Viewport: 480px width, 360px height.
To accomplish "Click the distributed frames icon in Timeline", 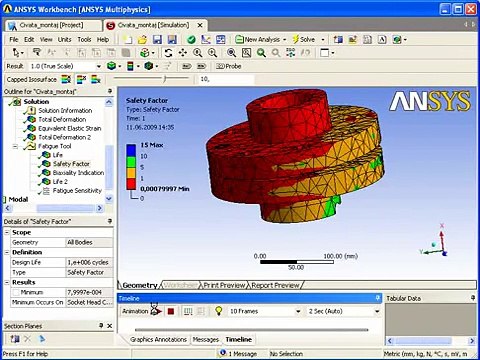I will 188,311.
